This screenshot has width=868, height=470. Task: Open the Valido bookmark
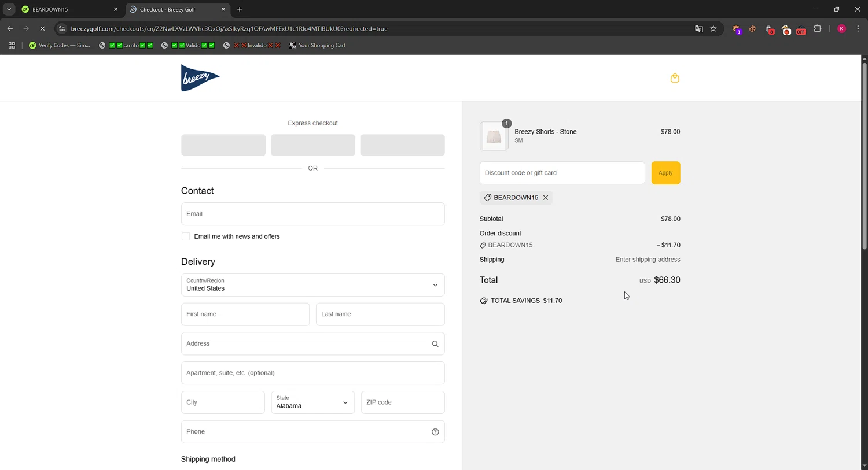[x=187, y=45]
